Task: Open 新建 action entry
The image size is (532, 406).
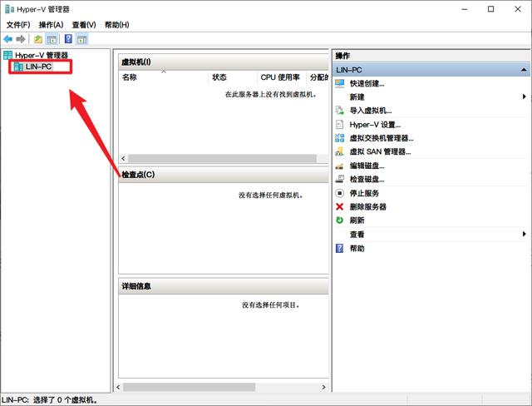Action: click(x=357, y=97)
